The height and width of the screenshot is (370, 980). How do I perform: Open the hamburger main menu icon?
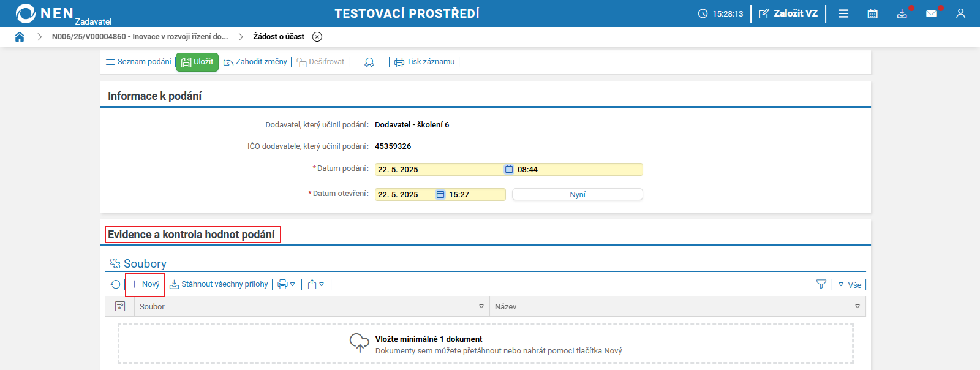843,13
